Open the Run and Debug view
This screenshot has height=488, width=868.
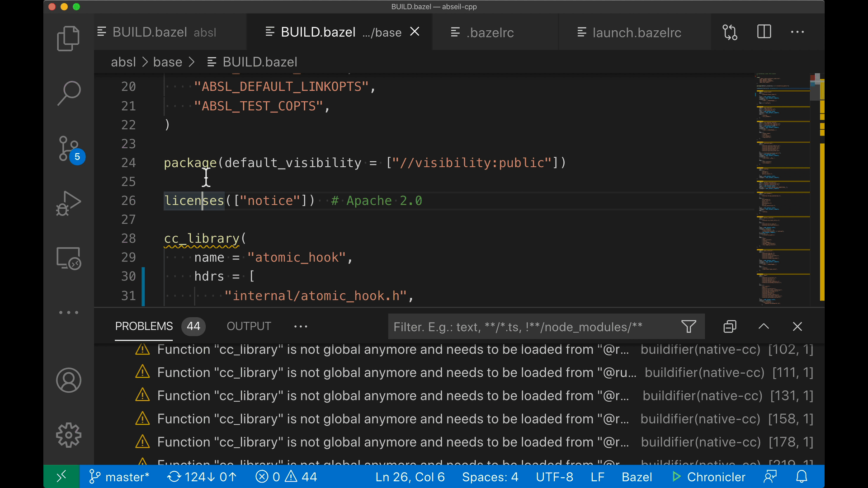(x=68, y=203)
